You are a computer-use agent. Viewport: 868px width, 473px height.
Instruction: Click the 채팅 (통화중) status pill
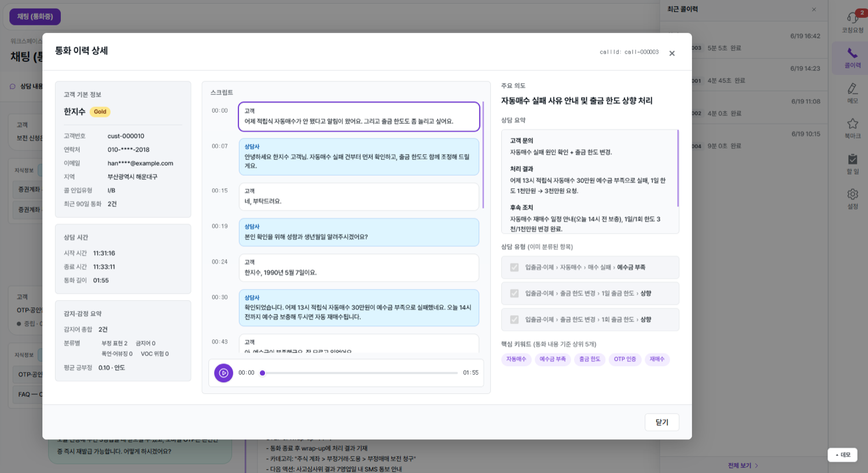pyautogui.click(x=35, y=17)
